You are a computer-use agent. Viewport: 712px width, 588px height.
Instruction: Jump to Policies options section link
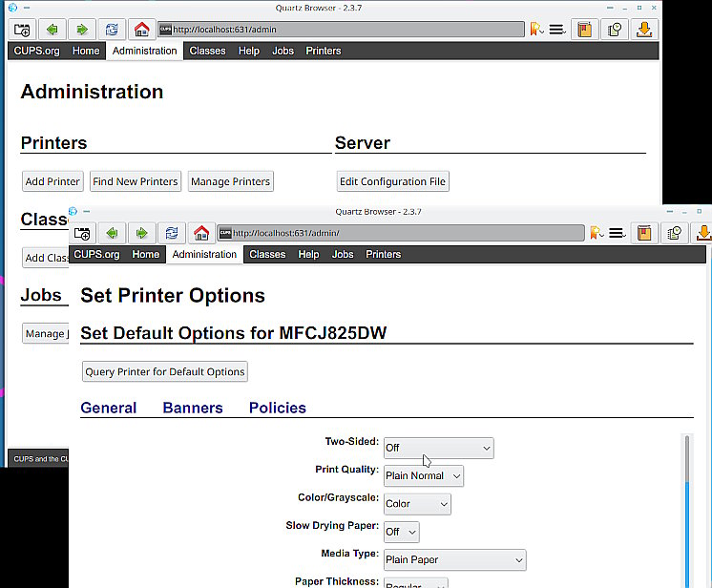(x=278, y=408)
